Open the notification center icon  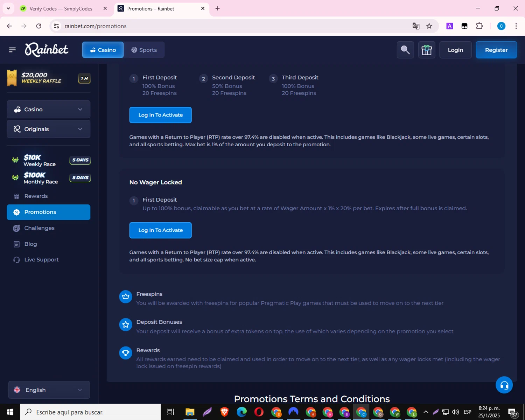(x=513, y=413)
